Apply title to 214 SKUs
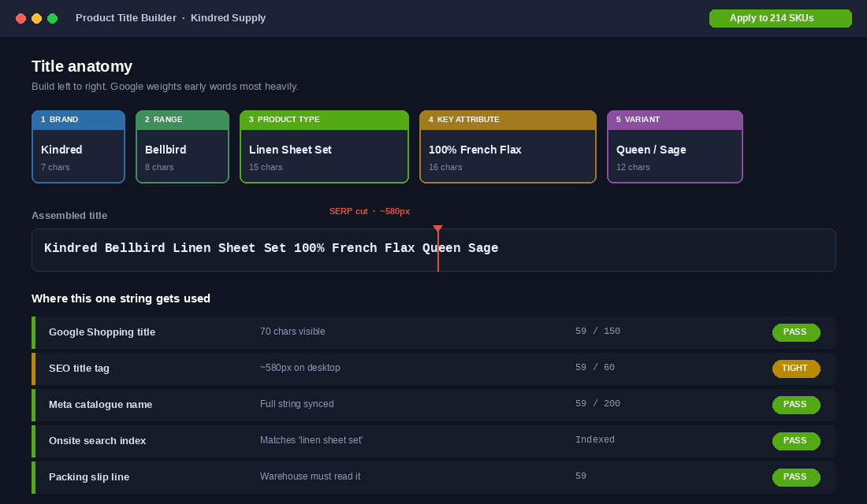 [x=780, y=18]
